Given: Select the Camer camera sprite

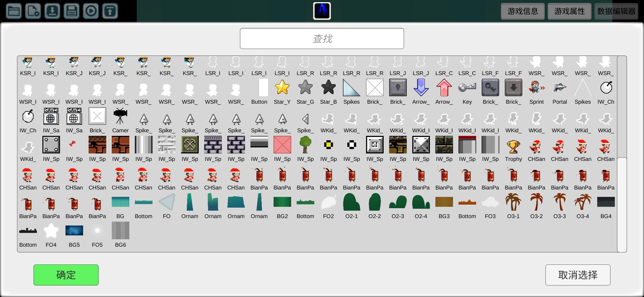Looking at the screenshot, I should [121, 116].
